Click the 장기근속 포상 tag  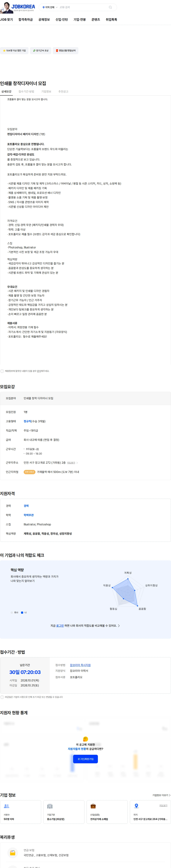point(41,50)
